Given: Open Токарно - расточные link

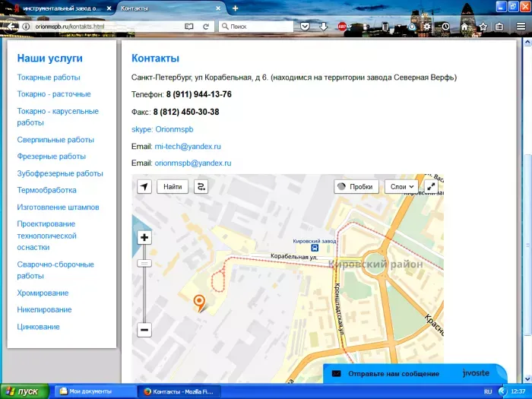Looking at the screenshot, I should (54, 94).
